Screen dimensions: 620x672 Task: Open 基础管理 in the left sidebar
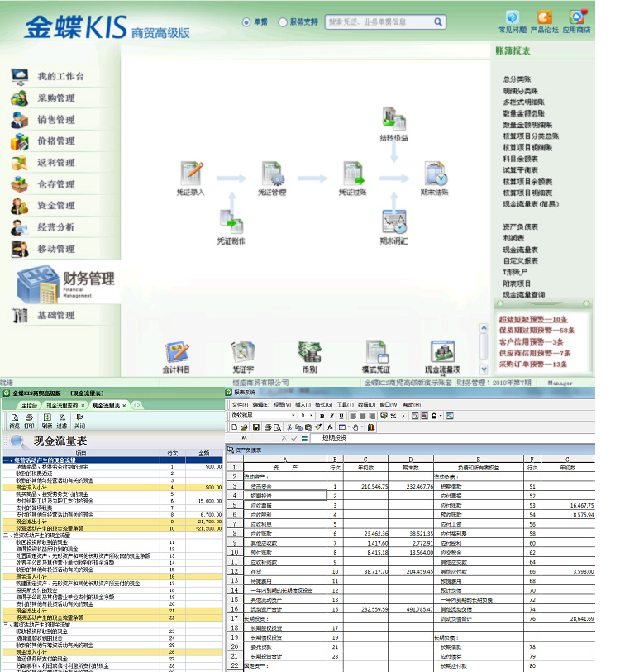(56, 316)
